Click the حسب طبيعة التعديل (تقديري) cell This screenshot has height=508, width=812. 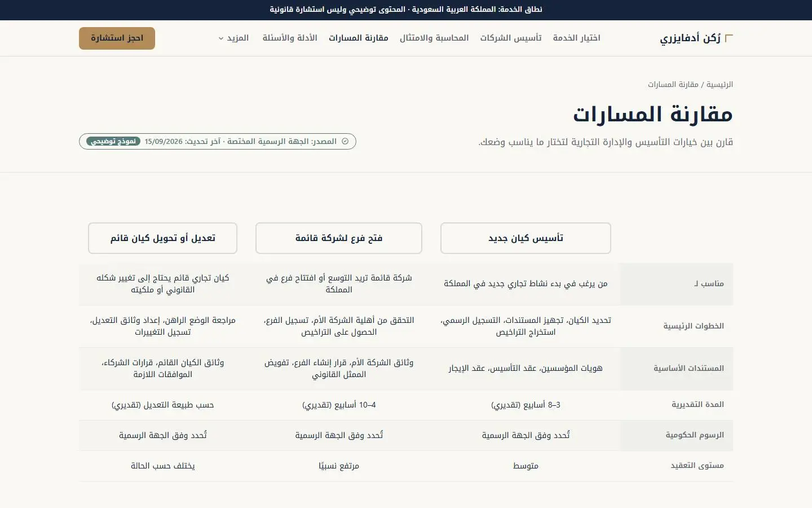click(x=162, y=405)
